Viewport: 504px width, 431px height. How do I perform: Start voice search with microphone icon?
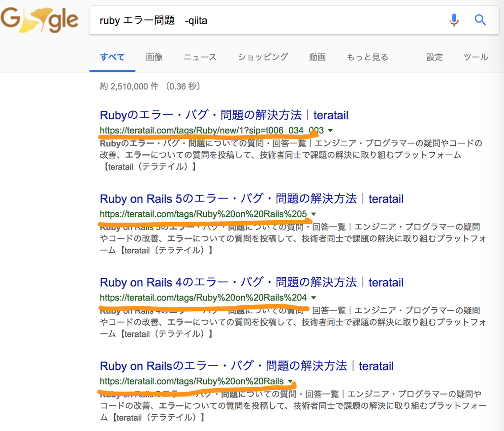454,20
